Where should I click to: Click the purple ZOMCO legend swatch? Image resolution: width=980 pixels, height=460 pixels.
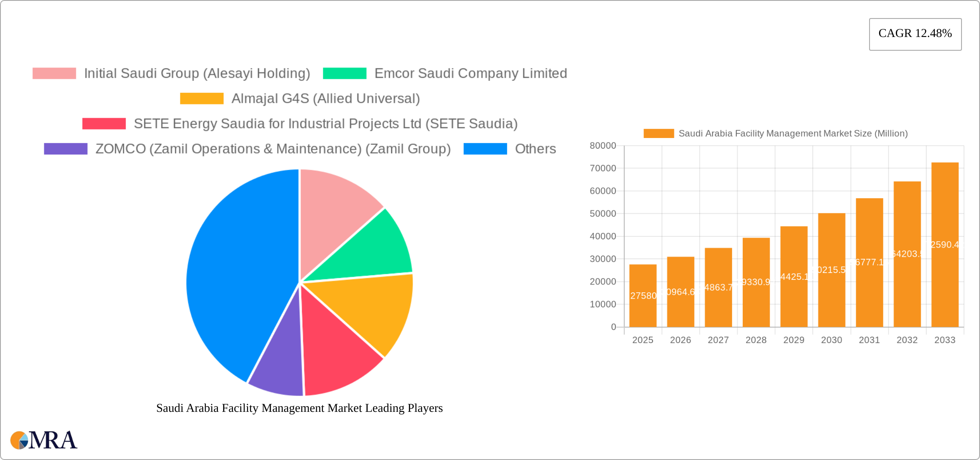coord(65,149)
